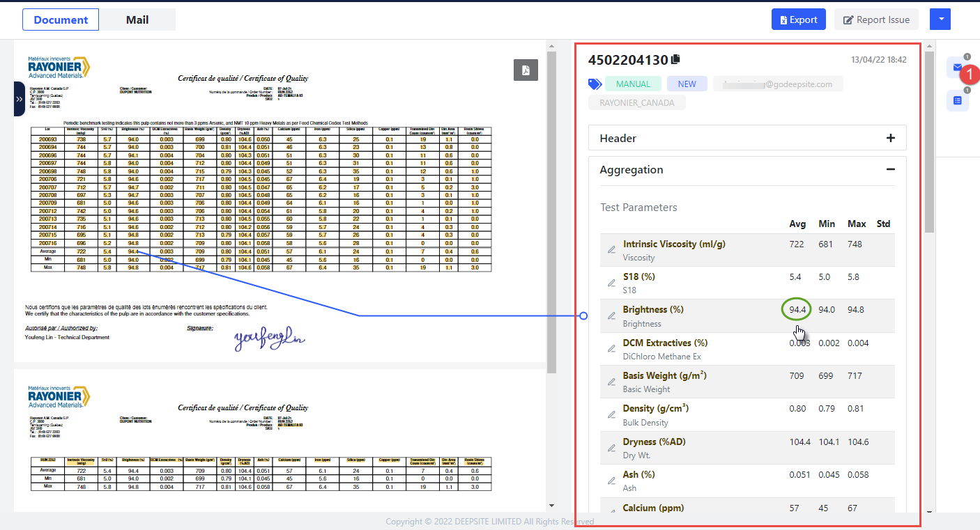This screenshot has width=980, height=530.
Task: Open the list panel icon in right sidebar
Action: 957,101
